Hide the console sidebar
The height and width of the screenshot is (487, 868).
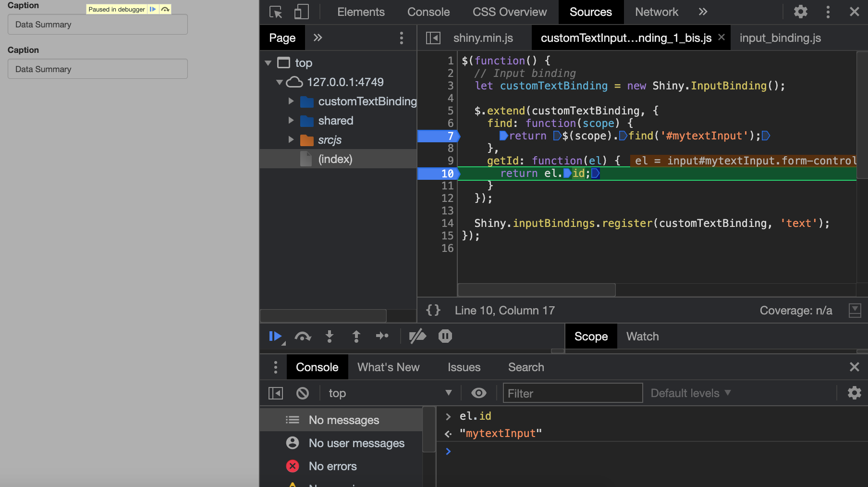276,393
